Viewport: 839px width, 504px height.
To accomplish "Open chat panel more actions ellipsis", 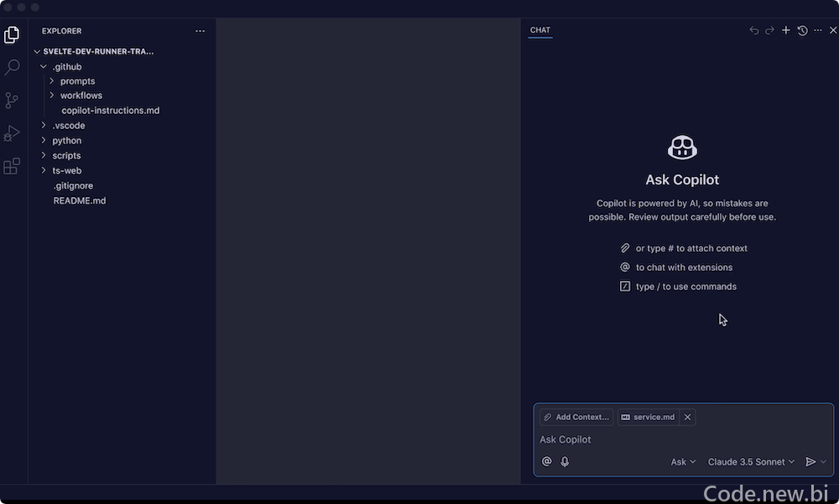I will pyautogui.click(x=817, y=30).
